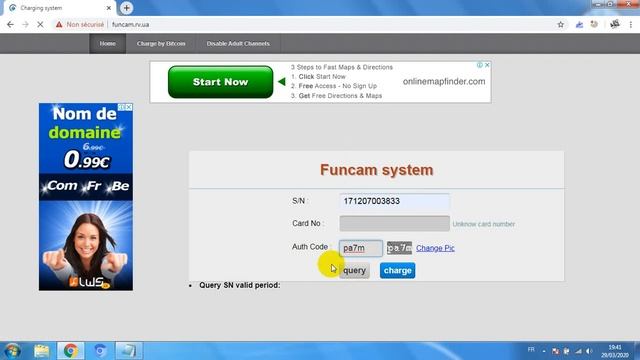Click the FR language indicator

531,350
